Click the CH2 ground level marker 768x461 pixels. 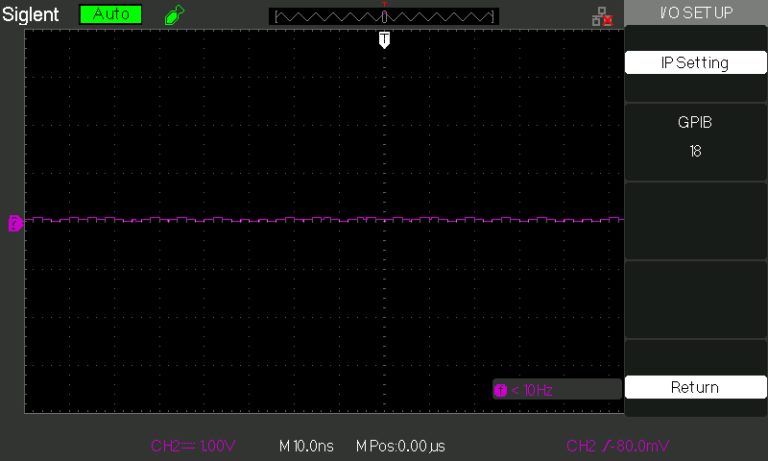pos(15,223)
